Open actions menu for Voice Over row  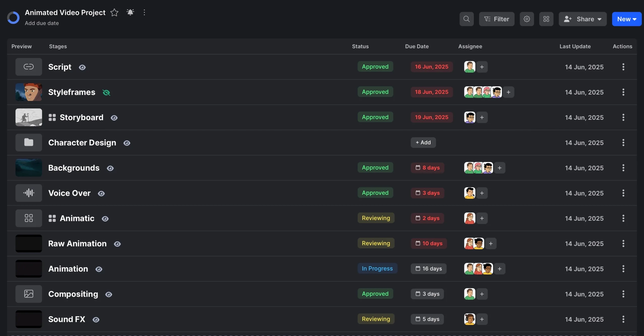[623, 193]
